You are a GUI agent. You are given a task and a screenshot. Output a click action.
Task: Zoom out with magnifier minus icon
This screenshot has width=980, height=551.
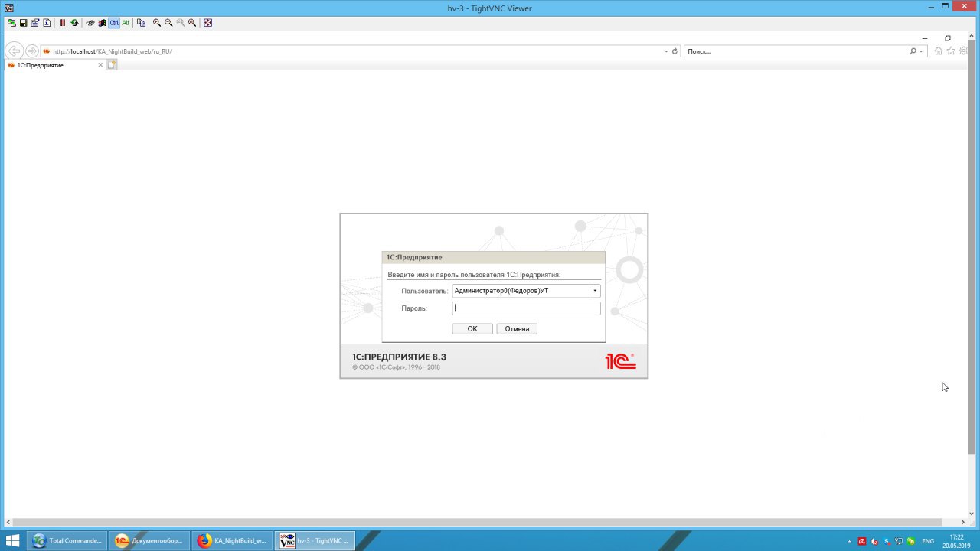pos(168,23)
